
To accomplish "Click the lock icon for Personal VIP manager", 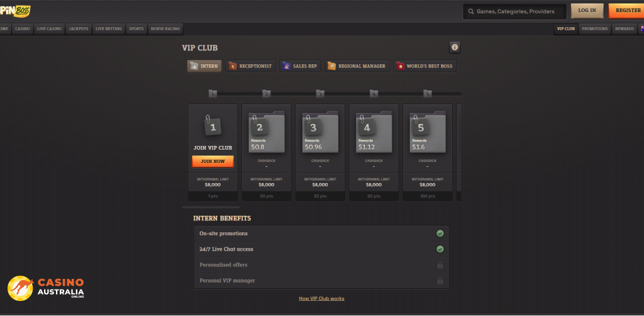I will pos(440,281).
